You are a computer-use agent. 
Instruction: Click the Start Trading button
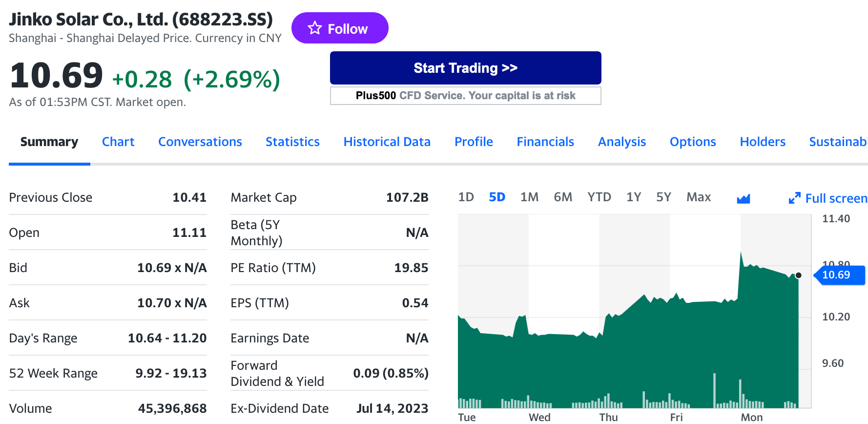pos(465,68)
